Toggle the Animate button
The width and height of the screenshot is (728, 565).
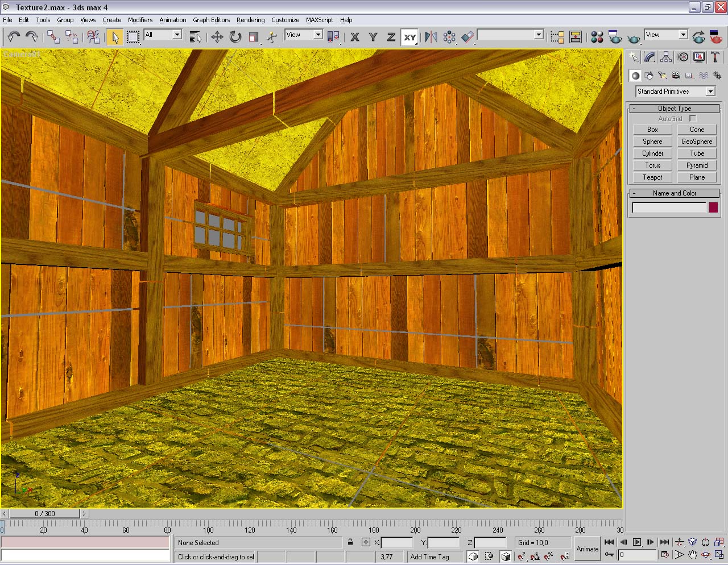point(587,549)
